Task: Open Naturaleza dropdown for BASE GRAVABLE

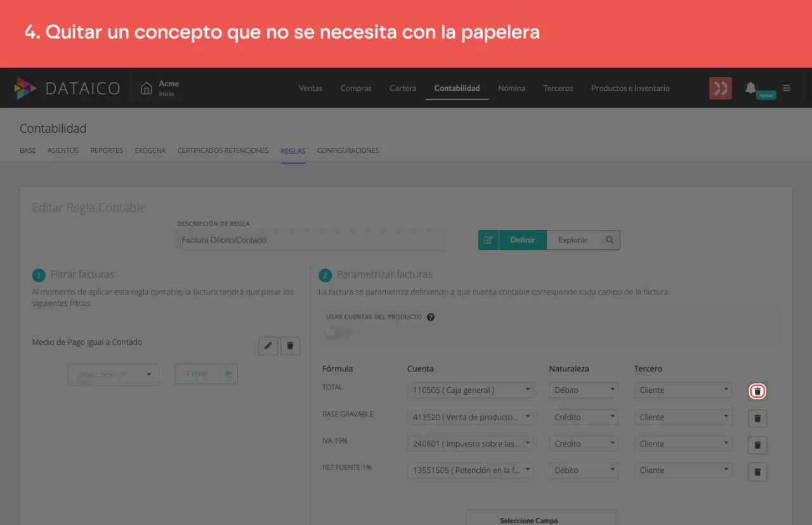Action: [x=584, y=417]
